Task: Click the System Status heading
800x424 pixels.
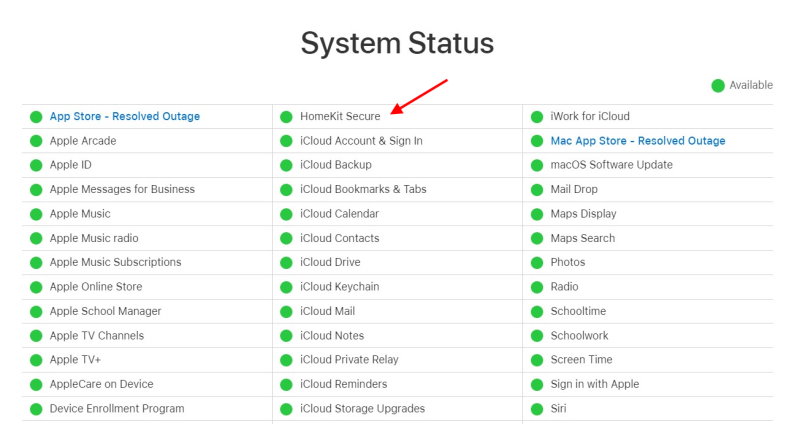Action: [397, 43]
